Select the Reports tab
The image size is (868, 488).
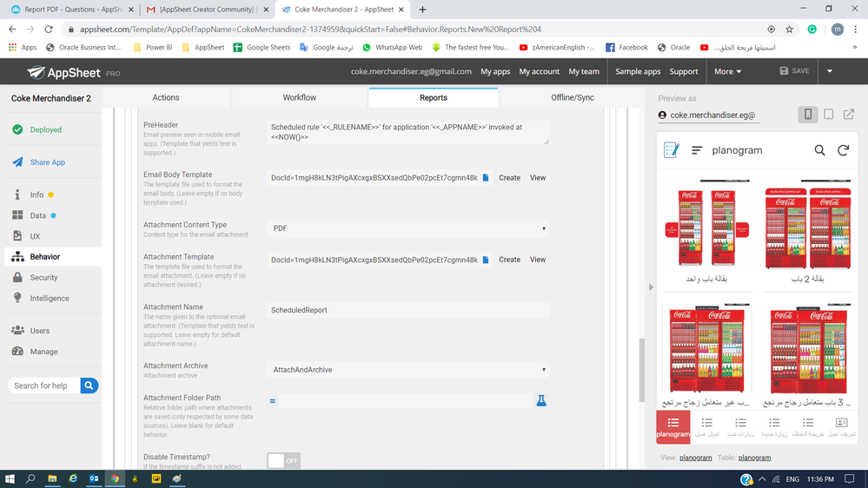click(x=434, y=97)
